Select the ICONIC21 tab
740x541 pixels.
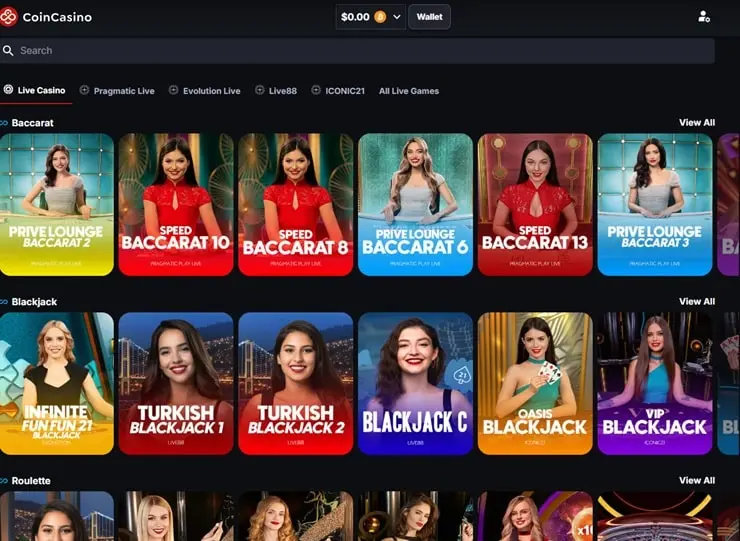click(x=338, y=91)
